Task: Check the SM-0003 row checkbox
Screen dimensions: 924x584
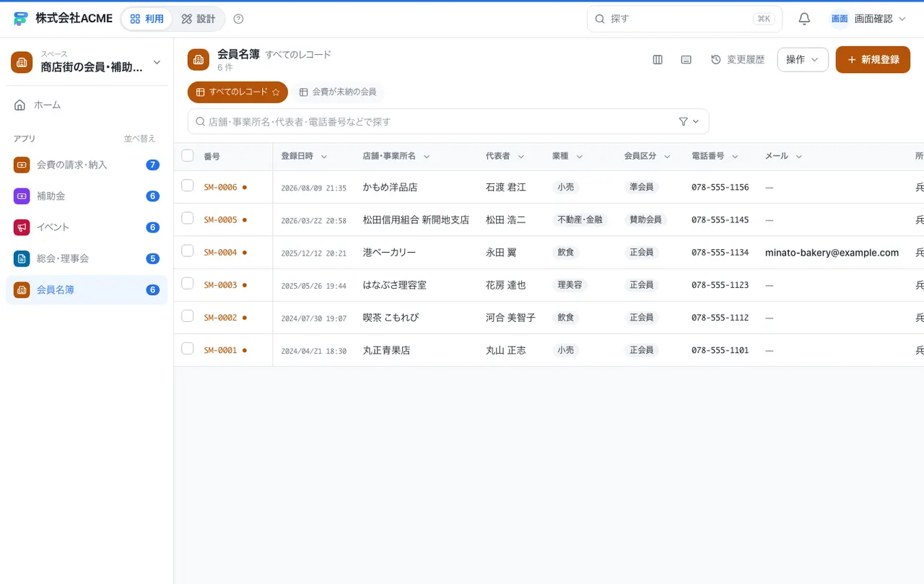Action: [x=188, y=283]
